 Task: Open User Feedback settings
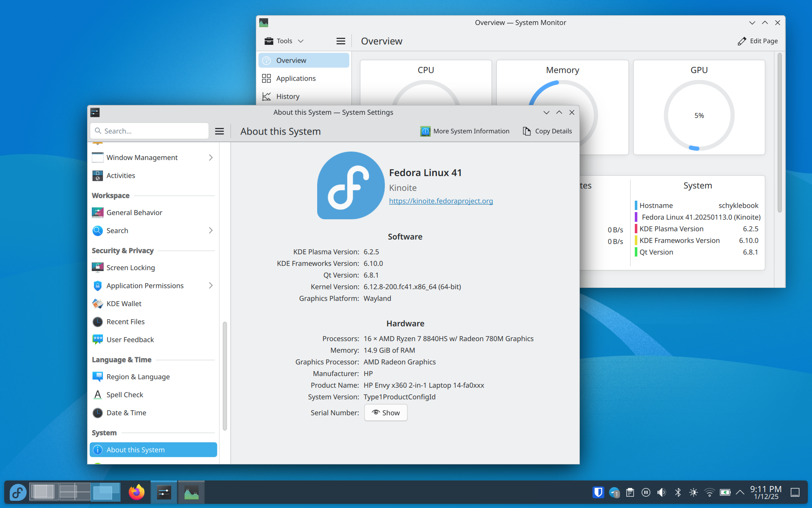(x=153, y=340)
